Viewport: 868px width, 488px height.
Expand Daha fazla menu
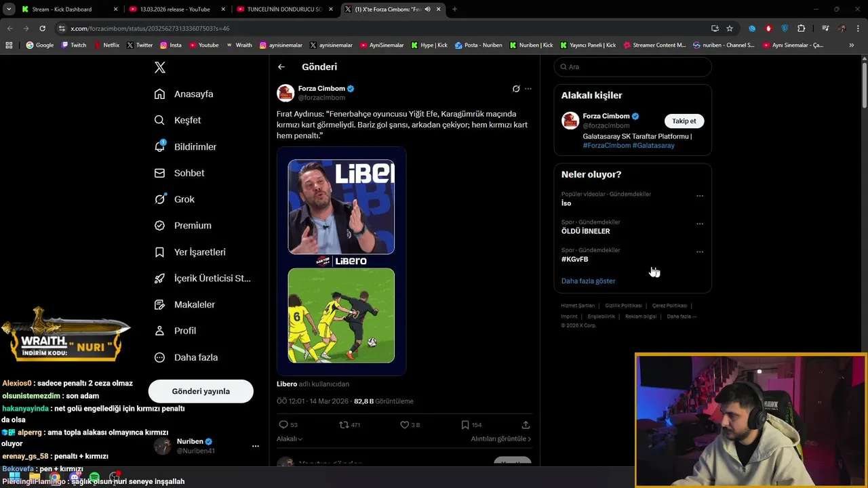(x=186, y=357)
